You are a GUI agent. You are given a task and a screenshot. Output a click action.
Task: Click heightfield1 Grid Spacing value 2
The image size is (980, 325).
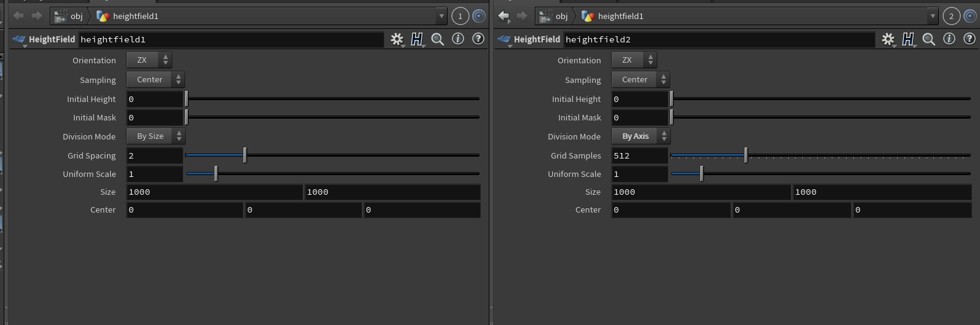155,155
